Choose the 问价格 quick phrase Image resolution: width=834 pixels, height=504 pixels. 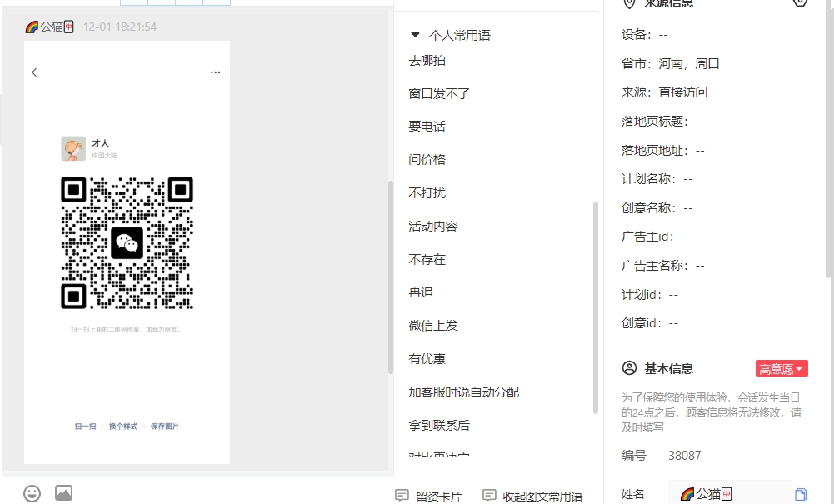[x=427, y=159]
